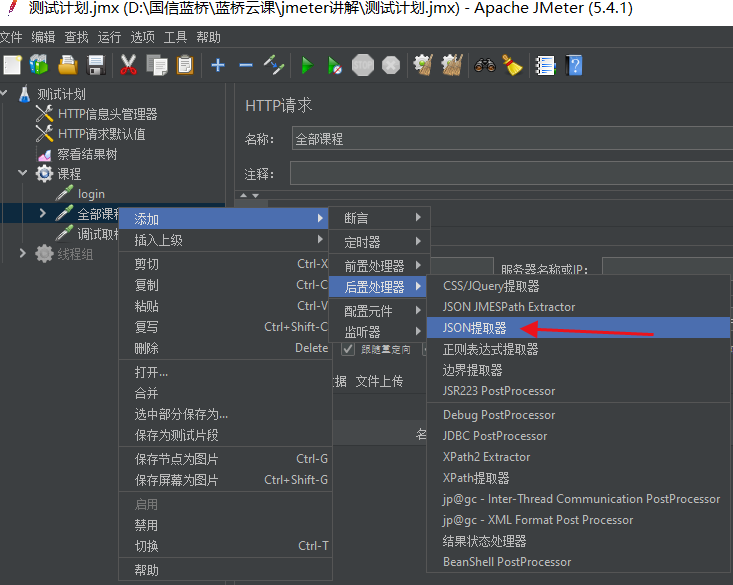Choose BeanShell PostProcessor menu item
Viewport: 733px width, 585px height.
pyautogui.click(x=578, y=562)
